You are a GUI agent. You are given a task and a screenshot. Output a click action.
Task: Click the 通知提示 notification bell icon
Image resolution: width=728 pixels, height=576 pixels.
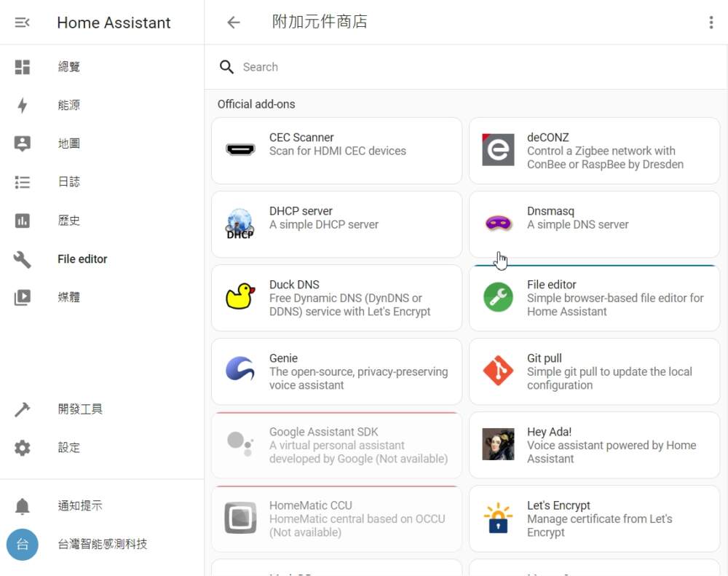(23, 506)
